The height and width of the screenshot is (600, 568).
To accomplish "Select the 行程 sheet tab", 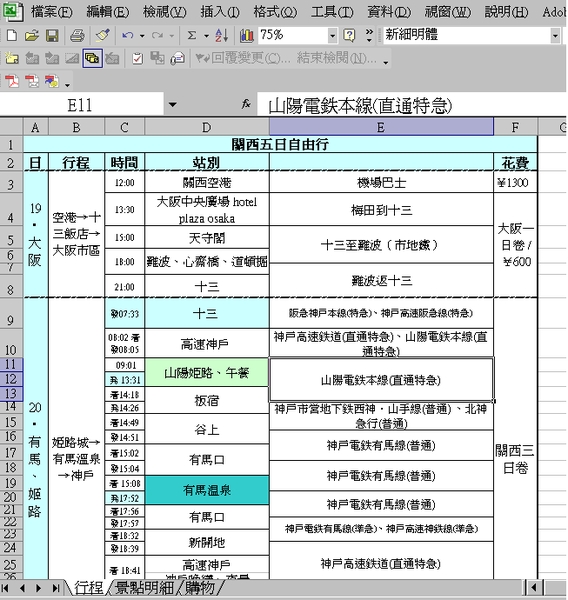I will point(89,587).
